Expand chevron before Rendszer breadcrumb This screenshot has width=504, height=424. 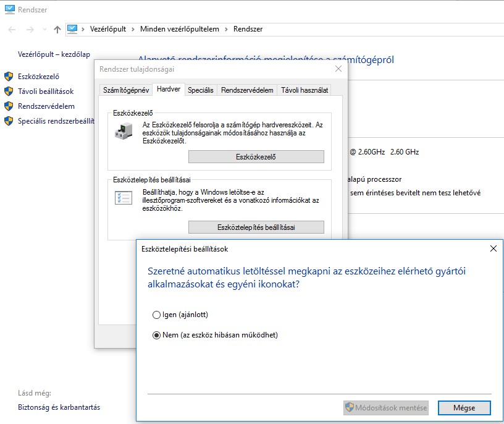226,29
